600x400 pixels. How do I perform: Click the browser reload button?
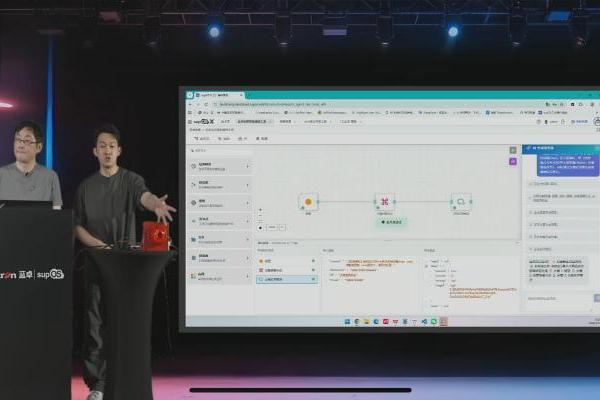pos(207,104)
